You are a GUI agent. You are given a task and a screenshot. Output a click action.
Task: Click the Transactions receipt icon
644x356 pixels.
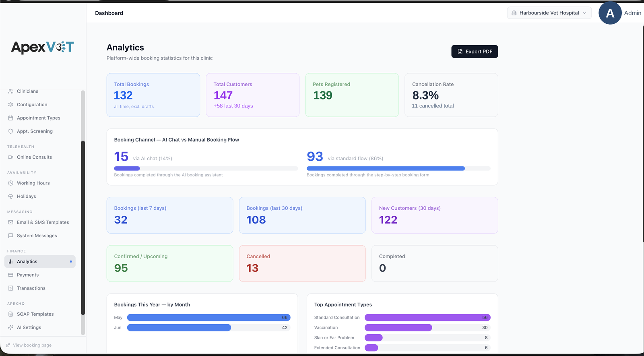click(10, 288)
